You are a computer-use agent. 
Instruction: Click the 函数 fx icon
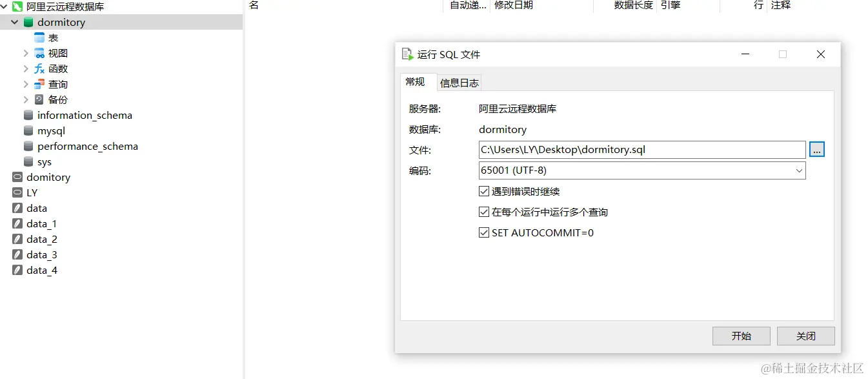[39, 68]
